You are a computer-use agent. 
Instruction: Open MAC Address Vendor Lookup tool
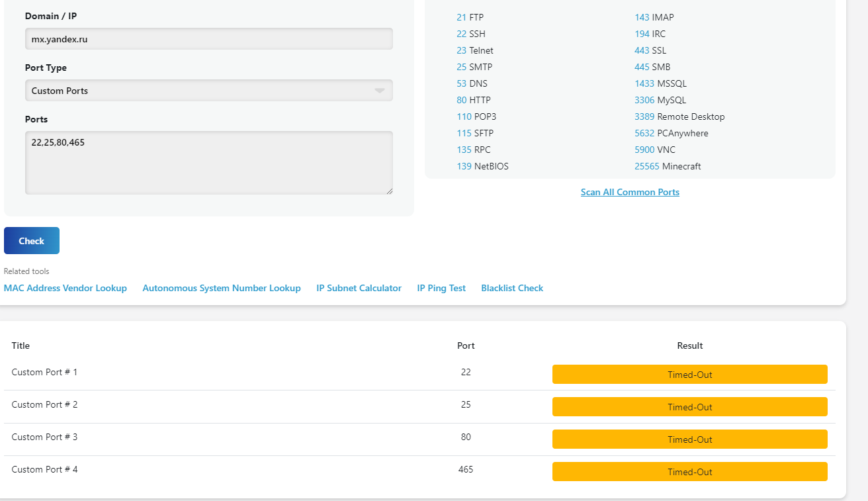click(x=65, y=288)
